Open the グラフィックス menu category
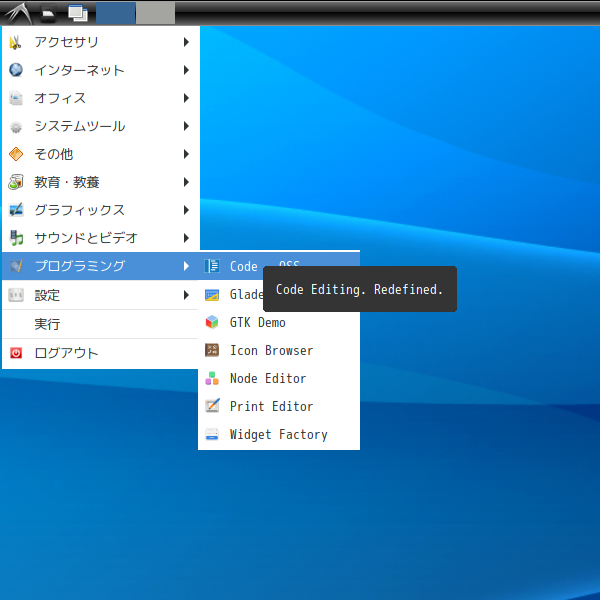Viewport: 600px width, 600px height. click(79, 210)
